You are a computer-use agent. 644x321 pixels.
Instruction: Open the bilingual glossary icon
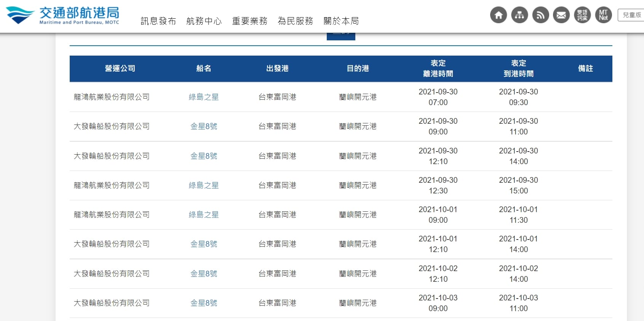(x=582, y=15)
